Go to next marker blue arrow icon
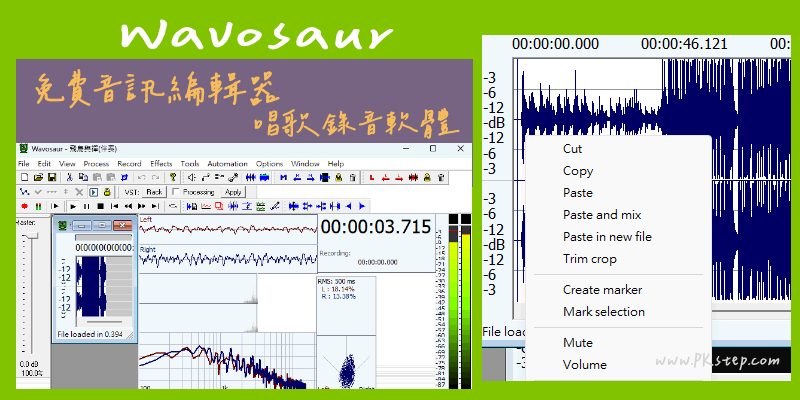The image size is (800, 400). tap(311, 178)
